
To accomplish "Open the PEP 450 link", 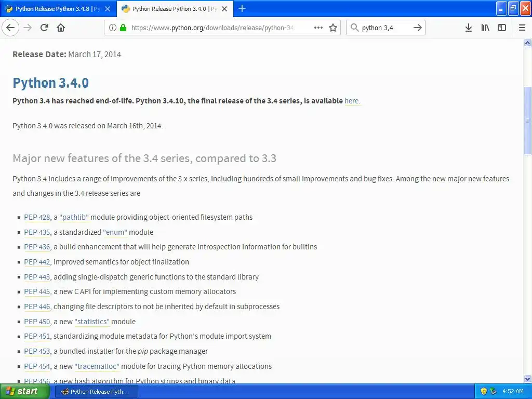I will [37, 321].
